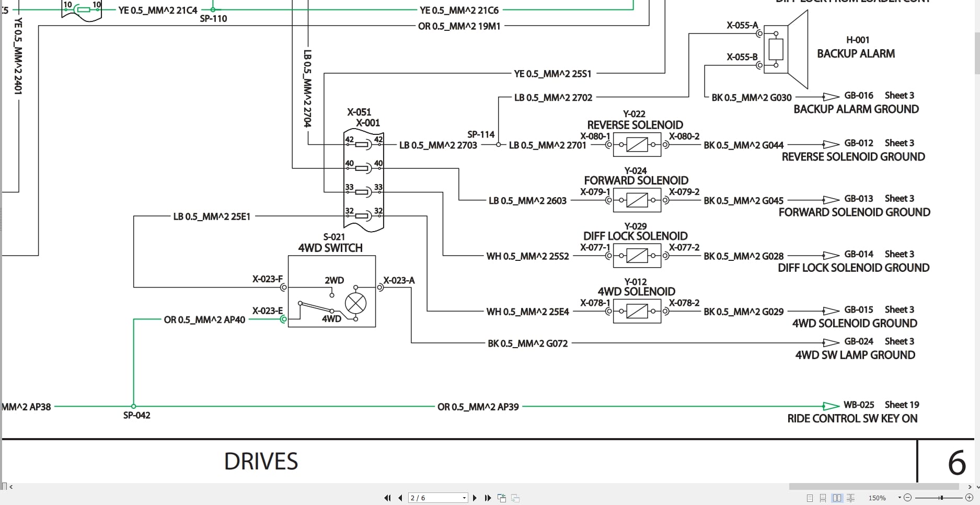Open the zoom percentage dropdown next to 150%
Viewport: 980px width, 505px height.
click(x=900, y=498)
